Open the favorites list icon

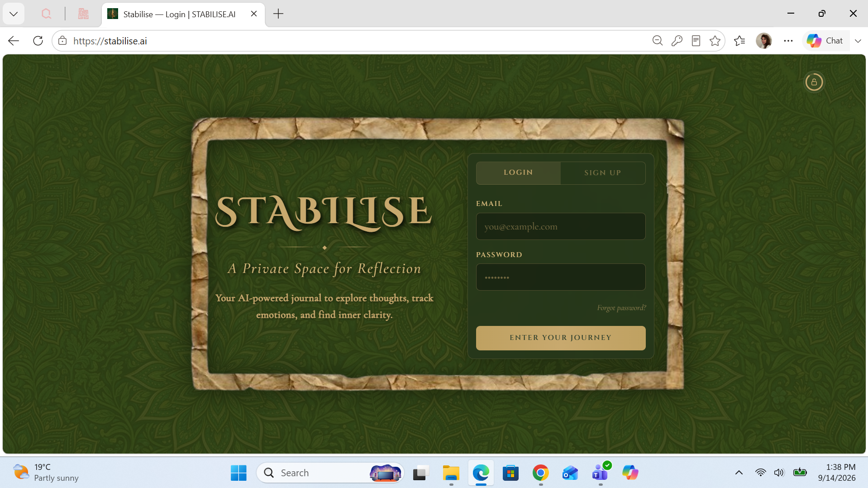point(739,41)
